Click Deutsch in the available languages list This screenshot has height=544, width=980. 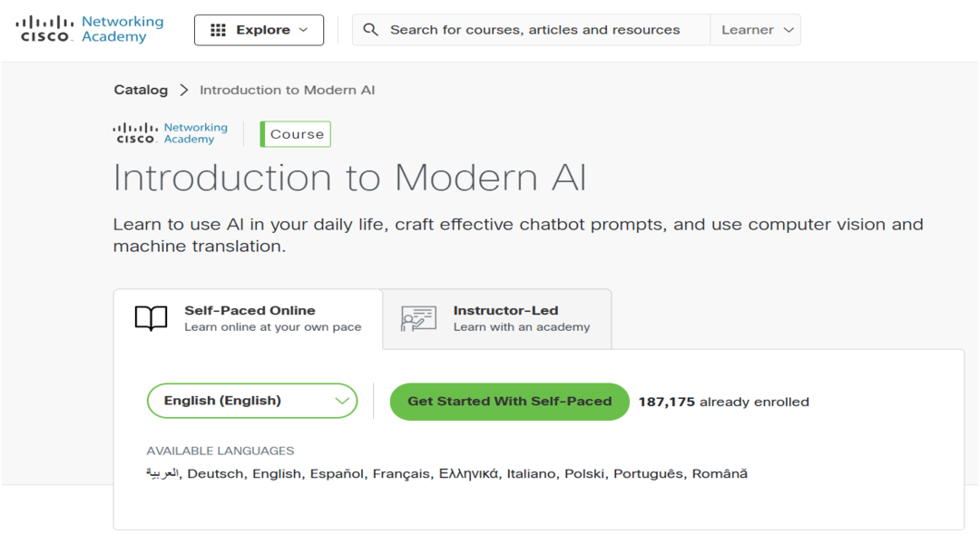(x=215, y=473)
